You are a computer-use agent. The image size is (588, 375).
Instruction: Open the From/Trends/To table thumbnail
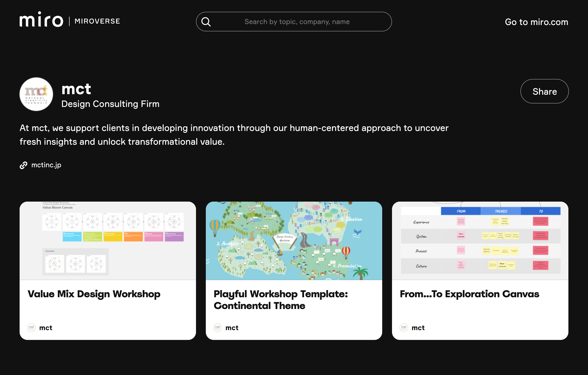point(480,241)
